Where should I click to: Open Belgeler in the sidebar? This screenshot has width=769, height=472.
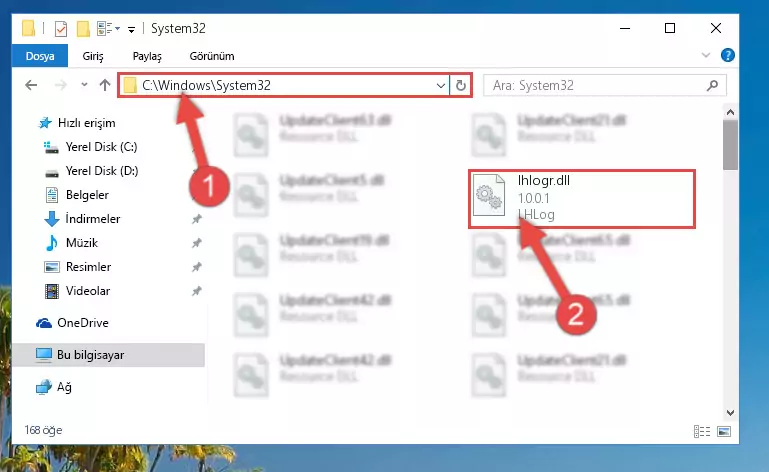pos(87,195)
